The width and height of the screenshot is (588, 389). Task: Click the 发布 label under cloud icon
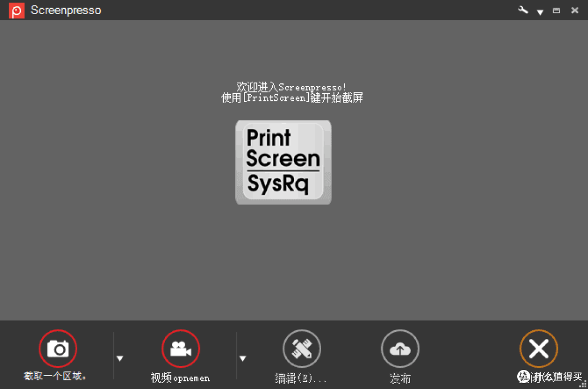pyautogui.click(x=400, y=378)
